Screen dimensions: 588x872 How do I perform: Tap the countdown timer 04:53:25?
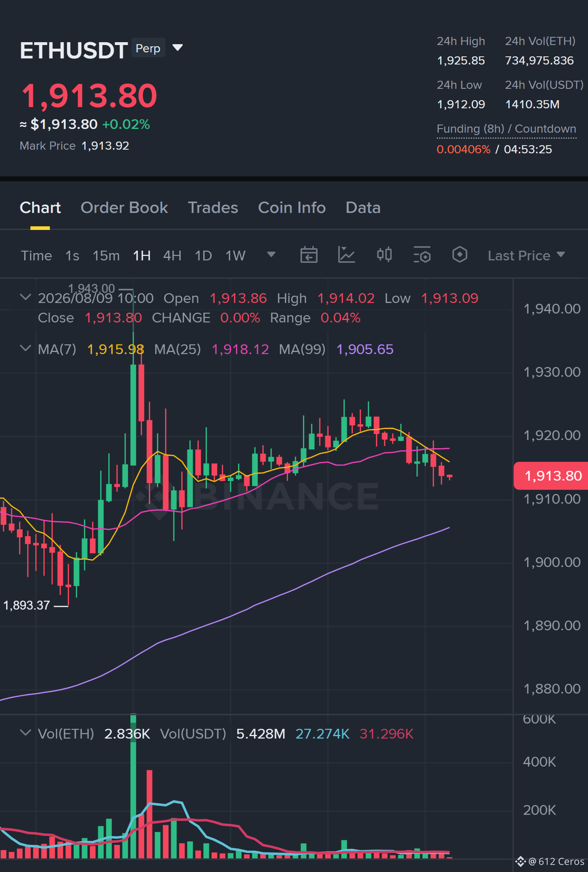tap(528, 149)
